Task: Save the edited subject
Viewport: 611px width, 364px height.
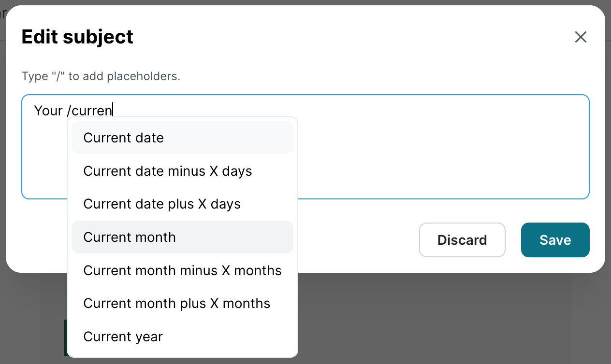Action: pyautogui.click(x=555, y=240)
